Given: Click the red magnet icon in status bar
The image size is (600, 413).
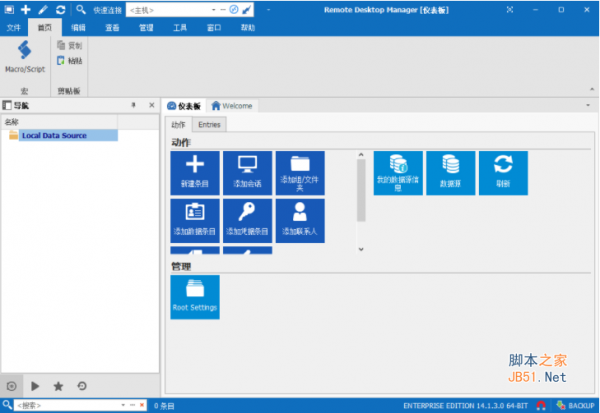Looking at the screenshot, I should [541, 405].
